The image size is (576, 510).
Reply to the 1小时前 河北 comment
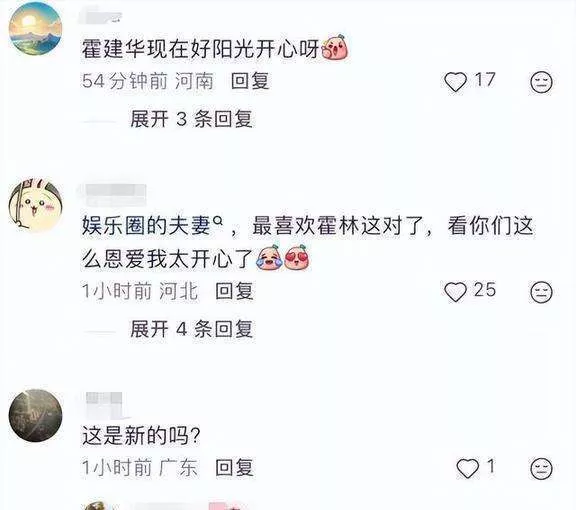234,291
